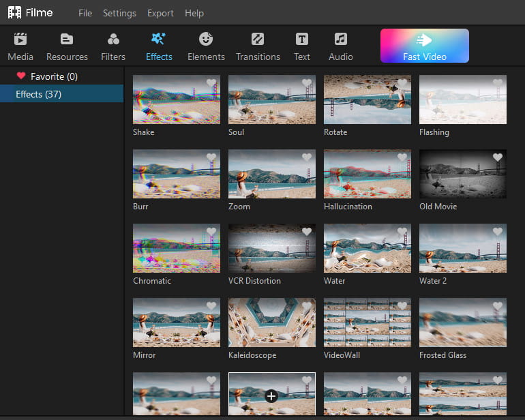The width and height of the screenshot is (525, 420).
Task: Pick the Hallucination effect thumbnail
Action: point(367,174)
